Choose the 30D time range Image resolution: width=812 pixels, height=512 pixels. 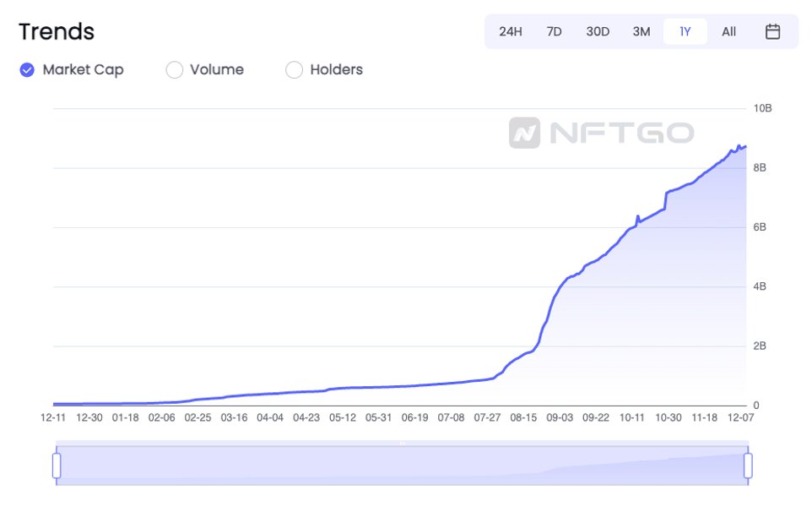pos(598,32)
